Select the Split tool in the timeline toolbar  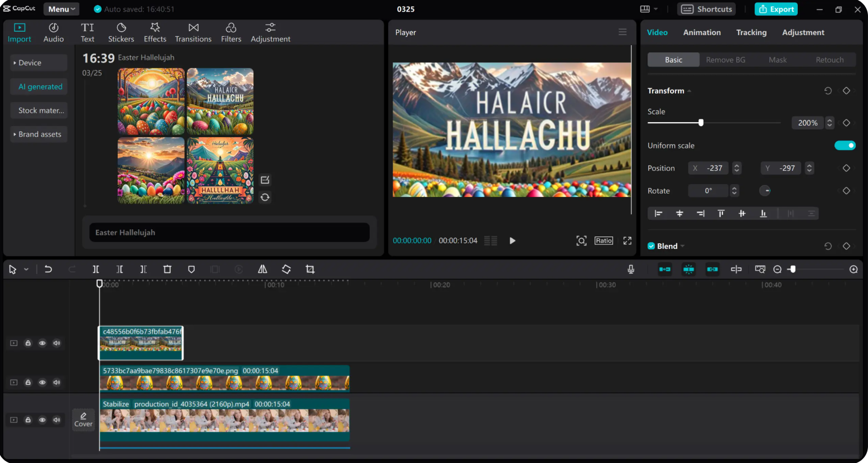(x=95, y=269)
